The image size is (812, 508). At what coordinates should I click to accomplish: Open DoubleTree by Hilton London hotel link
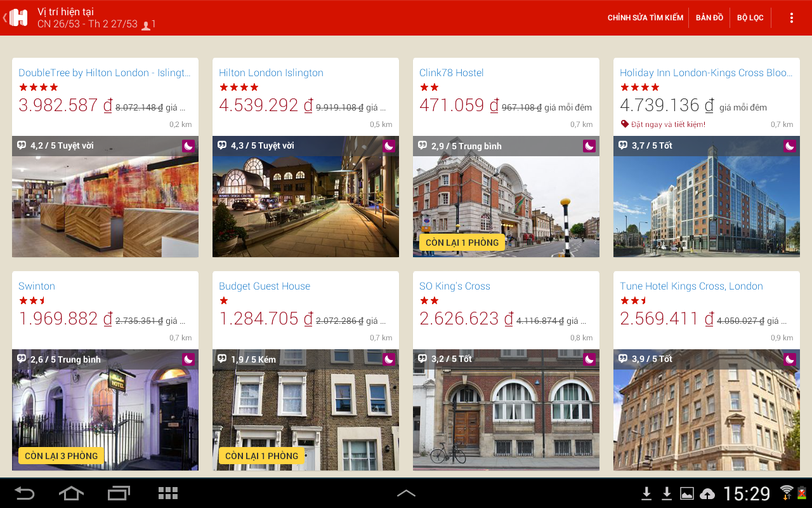(105, 72)
